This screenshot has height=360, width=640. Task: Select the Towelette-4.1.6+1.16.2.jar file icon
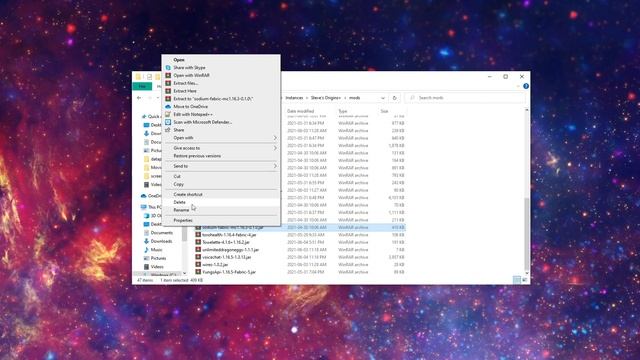click(x=198, y=242)
